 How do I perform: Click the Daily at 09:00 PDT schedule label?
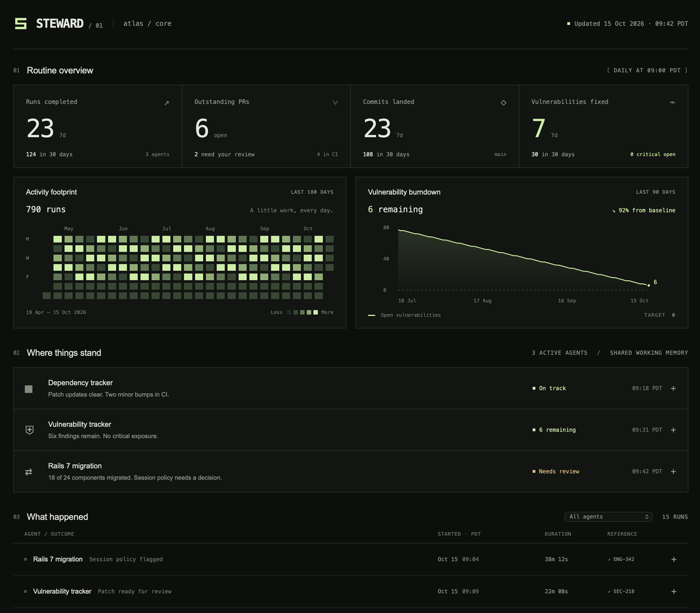pyautogui.click(x=647, y=71)
